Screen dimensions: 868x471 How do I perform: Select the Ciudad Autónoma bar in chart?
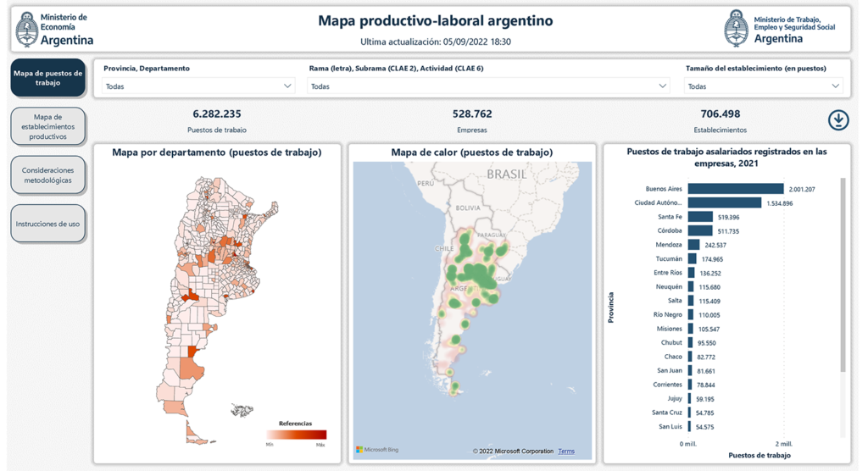(x=724, y=203)
